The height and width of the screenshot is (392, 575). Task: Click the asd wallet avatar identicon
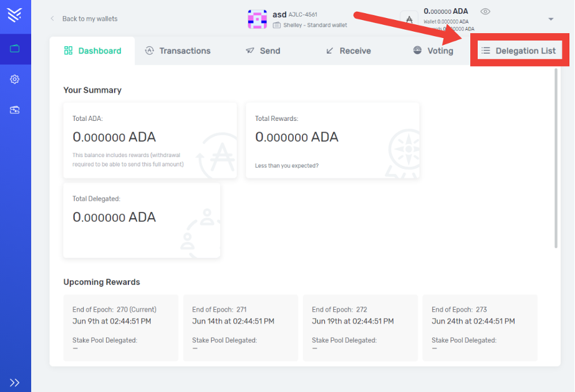pos(257,19)
